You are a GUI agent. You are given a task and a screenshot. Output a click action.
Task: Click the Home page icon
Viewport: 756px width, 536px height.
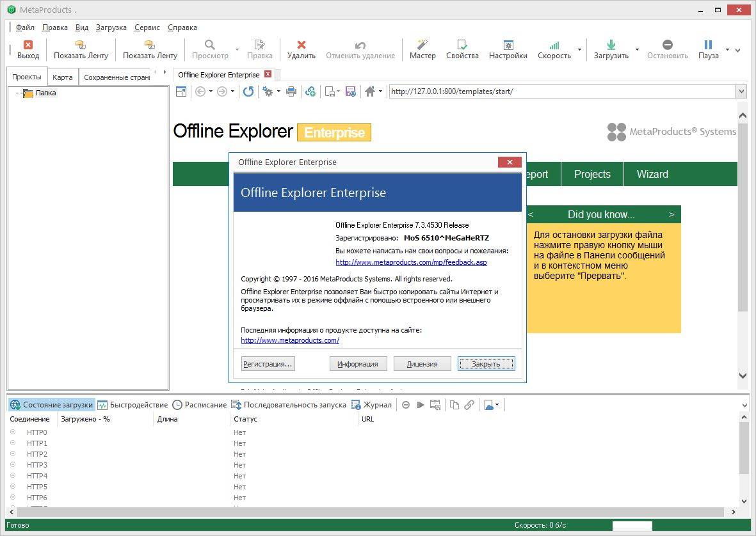pos(370,91)
